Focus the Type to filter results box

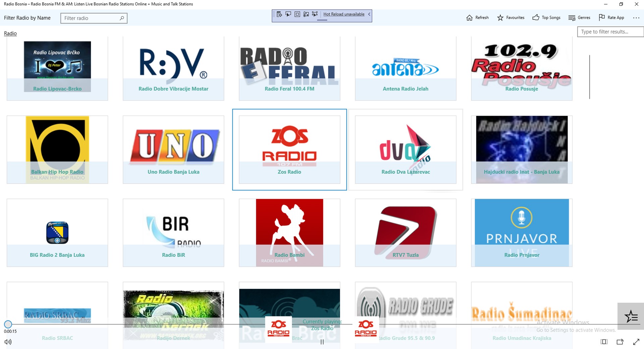pyautogui.click(x=610, y=32)
